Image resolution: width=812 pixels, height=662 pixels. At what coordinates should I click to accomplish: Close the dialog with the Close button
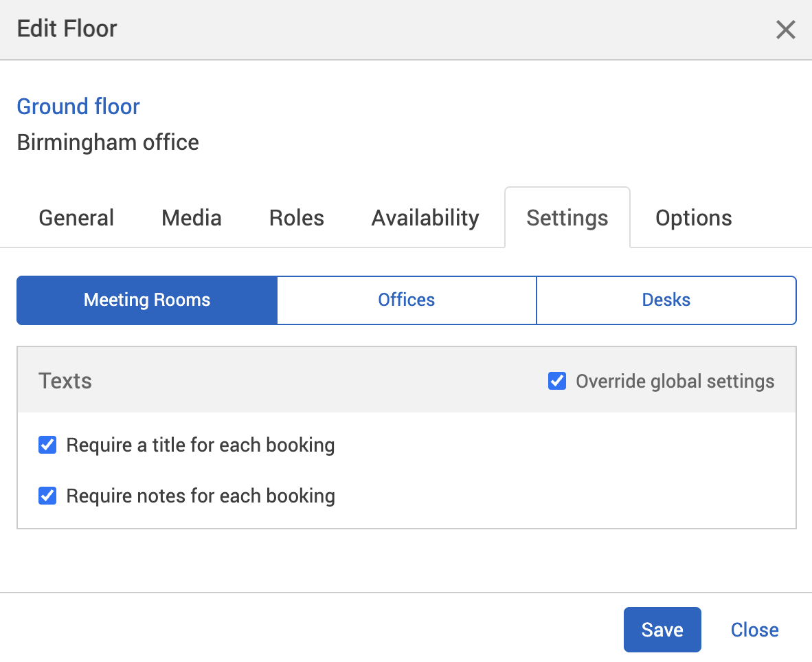coord(754,629)
